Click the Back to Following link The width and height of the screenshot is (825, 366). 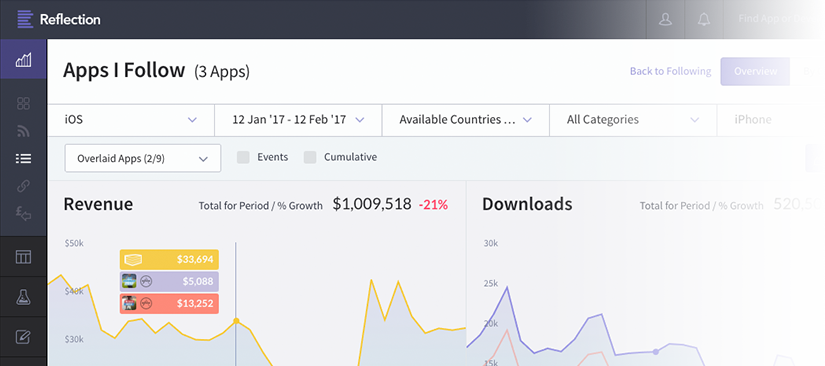(x=670, y=71)
